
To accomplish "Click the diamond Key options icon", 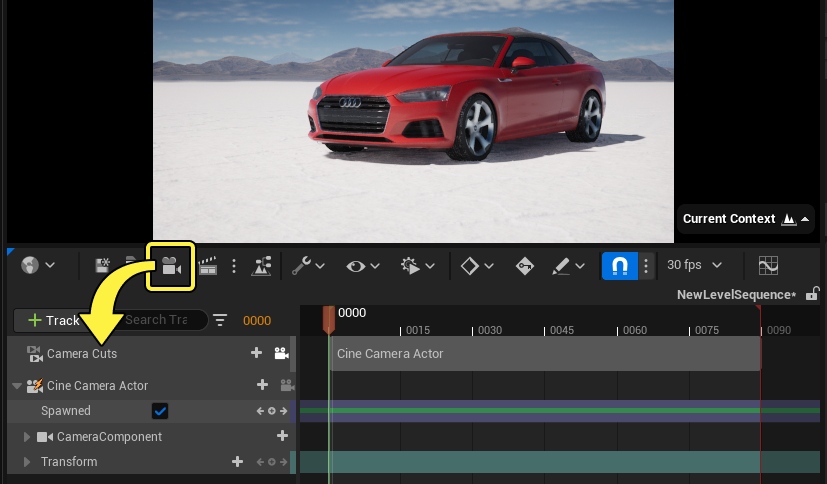I will pos(469,266).
